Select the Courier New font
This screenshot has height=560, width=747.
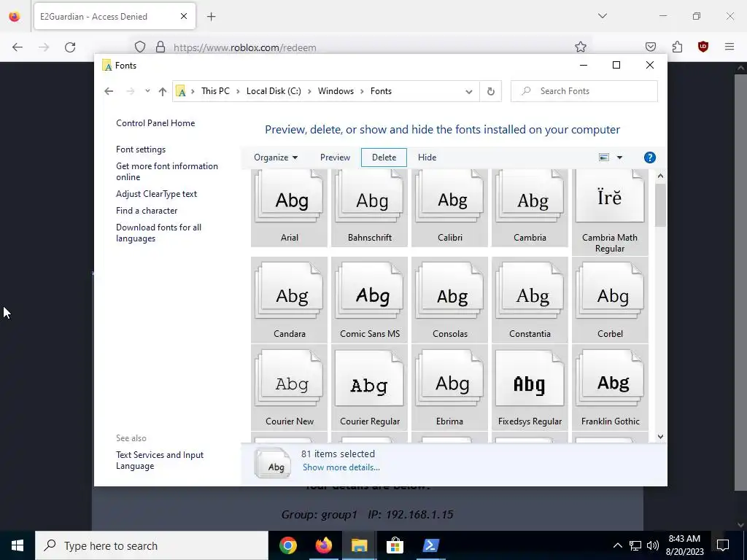(x=289, y=388)
